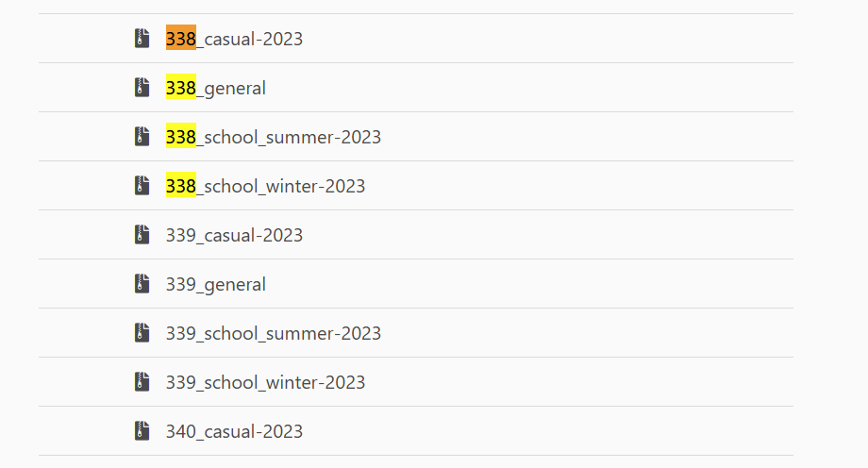Click the zip icon for 338_school_winter-2023
The width and height of the screenshot is (868, 468).
(142, 186)
